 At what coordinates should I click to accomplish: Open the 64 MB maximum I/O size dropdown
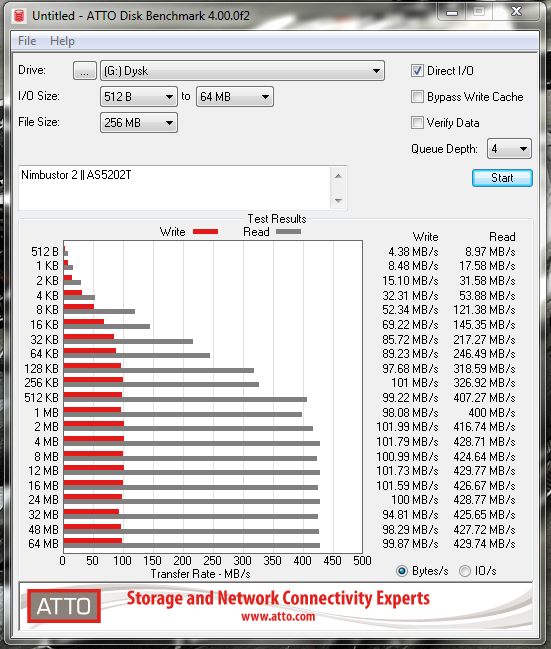[235, 97]
